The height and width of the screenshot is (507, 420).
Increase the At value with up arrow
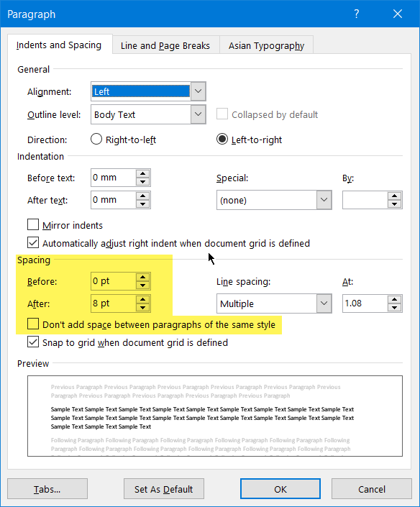394,299
